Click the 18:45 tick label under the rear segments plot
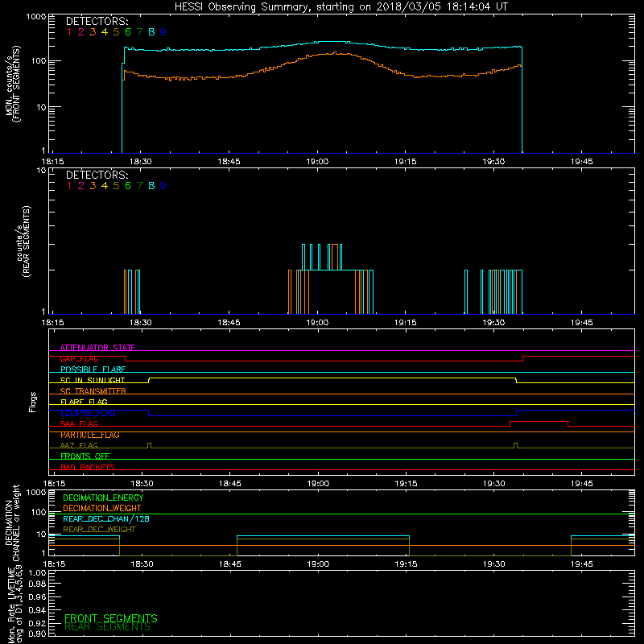This screenshot has width=644, height=644. [229, 323]
